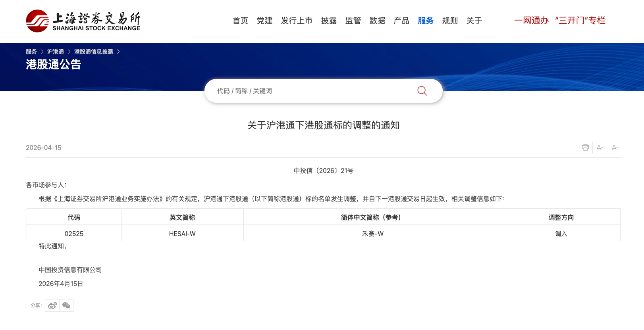This screenshot has width=644, height=330.
Task: Print the announcement using printer icon
Action: [x=585, y=148]
